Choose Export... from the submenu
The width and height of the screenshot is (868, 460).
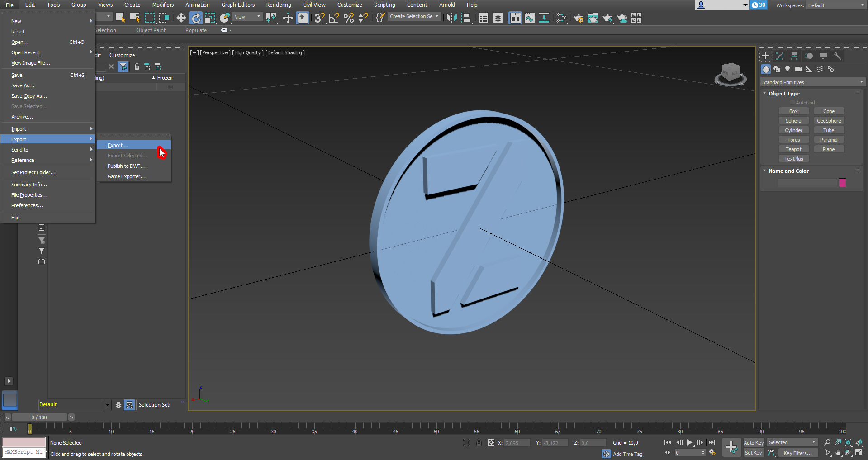[x=118, y=145]
